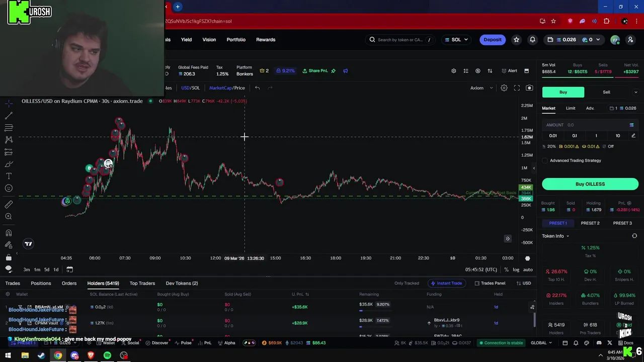
Task: Click Share PnL button
Action: coord(315,71)
